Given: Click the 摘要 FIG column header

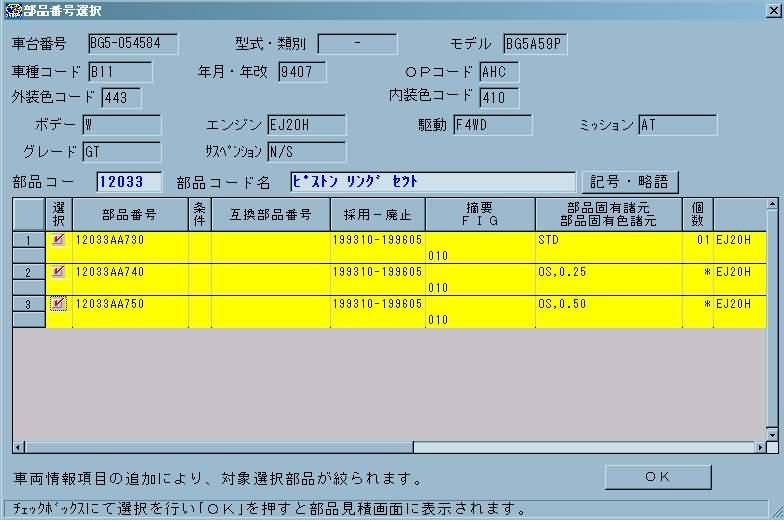Looking at the screenshot, I should pos(480,214).
